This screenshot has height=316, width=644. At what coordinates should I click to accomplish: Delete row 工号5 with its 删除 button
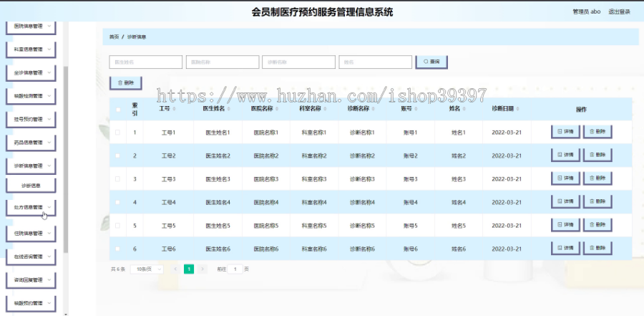(597, 225)
